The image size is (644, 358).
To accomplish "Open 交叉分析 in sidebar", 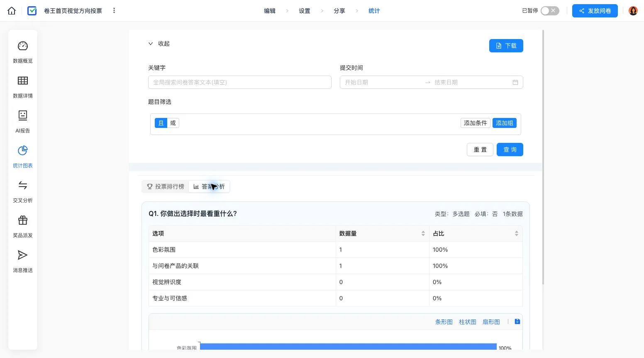I will pyautogui.click(x=23, y=191).
